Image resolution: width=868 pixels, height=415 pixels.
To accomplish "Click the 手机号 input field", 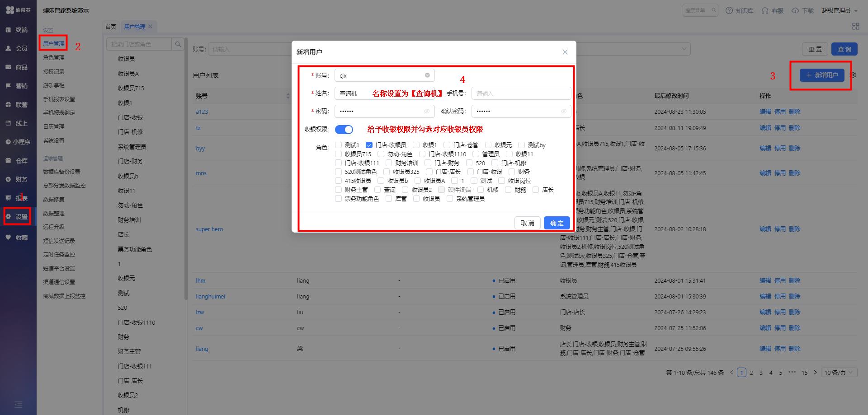I will pos(521,93).
